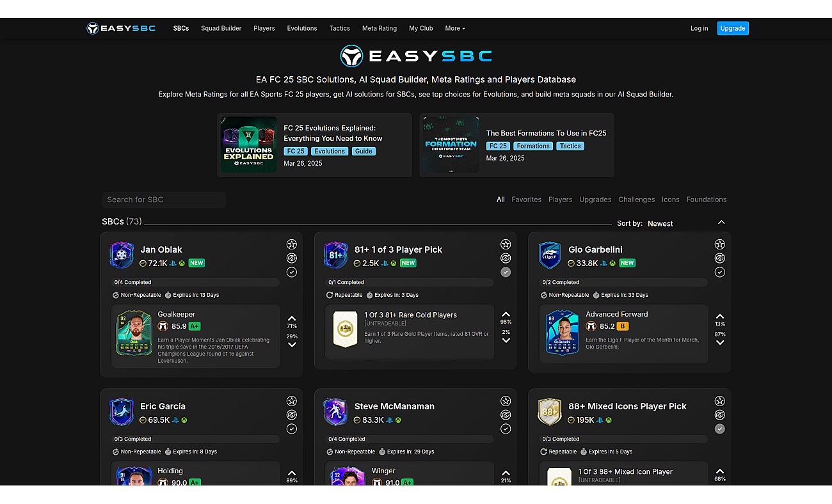
Task: Click the Liga F badge on Gio Garbelini
Action: point(550,255)
